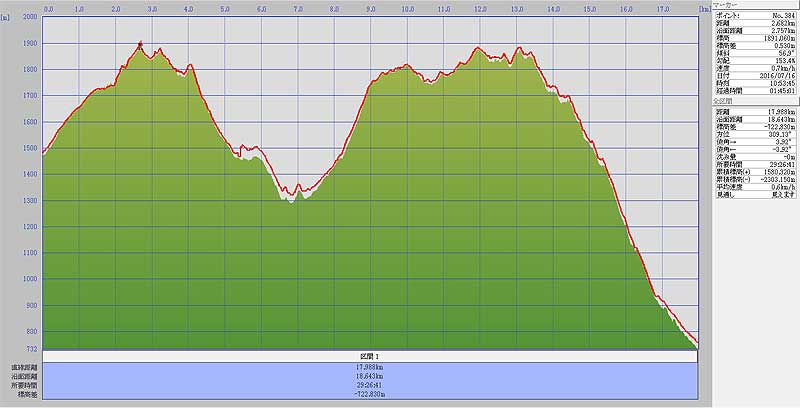Select marker distance value 2.682km

(784, 23)
